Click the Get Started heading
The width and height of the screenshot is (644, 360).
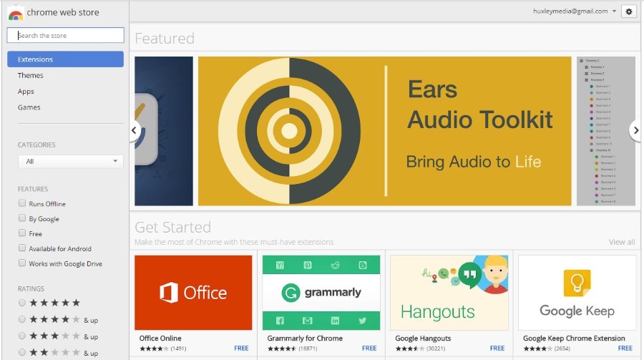pos(173,227)
